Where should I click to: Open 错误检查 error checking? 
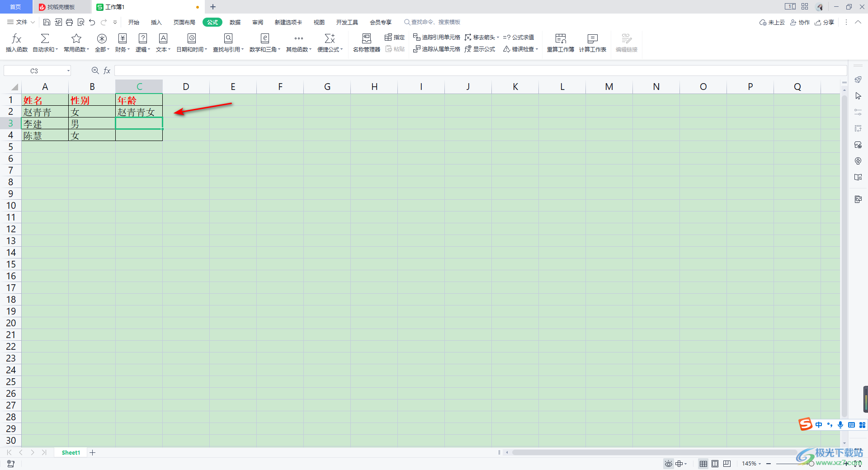pyautogui.click(x=521, y=49)
